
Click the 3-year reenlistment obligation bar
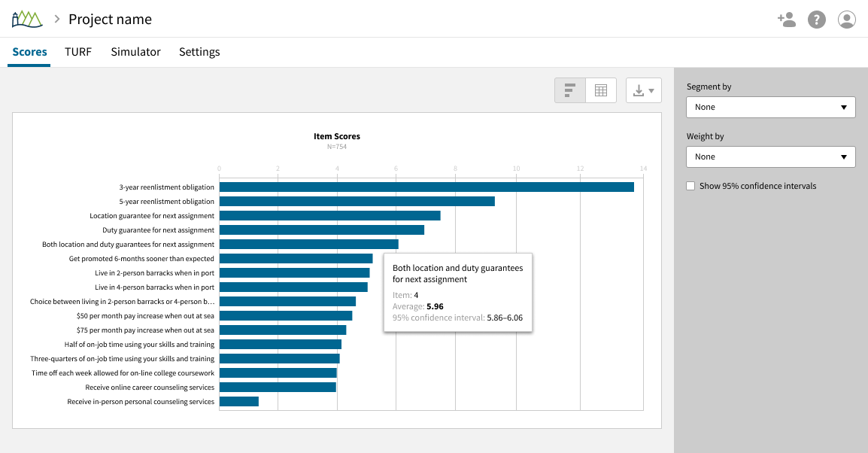click(x=426, y=187)
